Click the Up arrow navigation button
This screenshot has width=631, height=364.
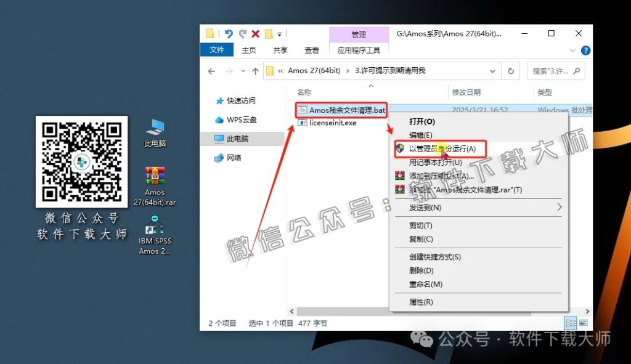(x=256, y=71)
